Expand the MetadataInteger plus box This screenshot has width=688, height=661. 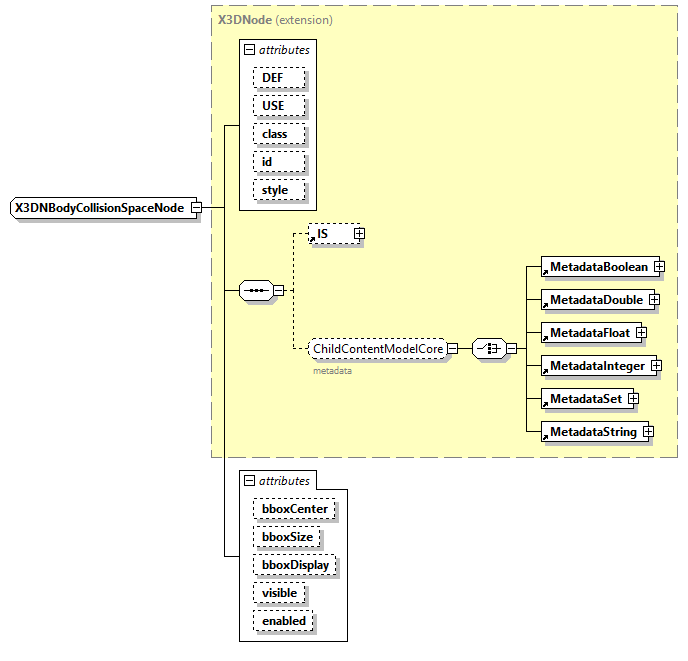point(656,366)
